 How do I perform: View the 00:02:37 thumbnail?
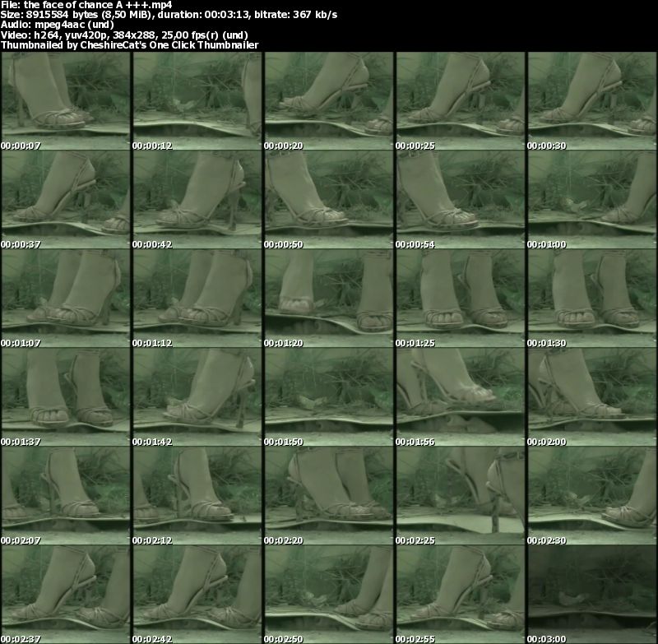[x=66, y=594]
